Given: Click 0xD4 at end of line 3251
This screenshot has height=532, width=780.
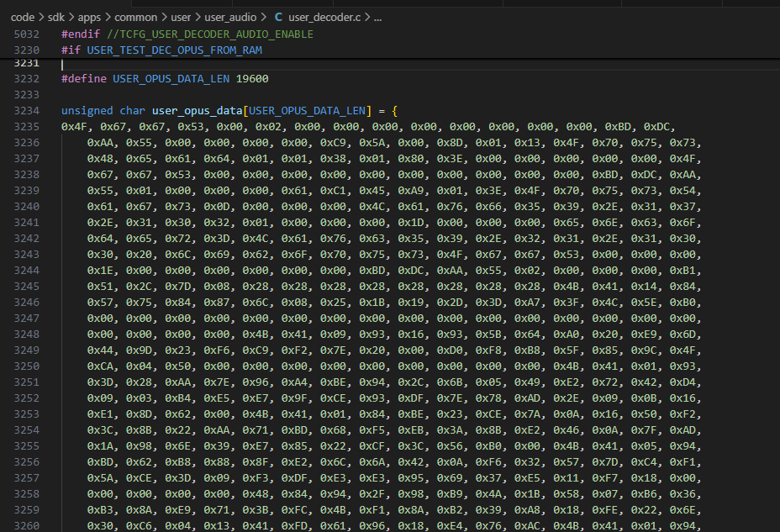Looking at the screenshot, I should (682, 382).
